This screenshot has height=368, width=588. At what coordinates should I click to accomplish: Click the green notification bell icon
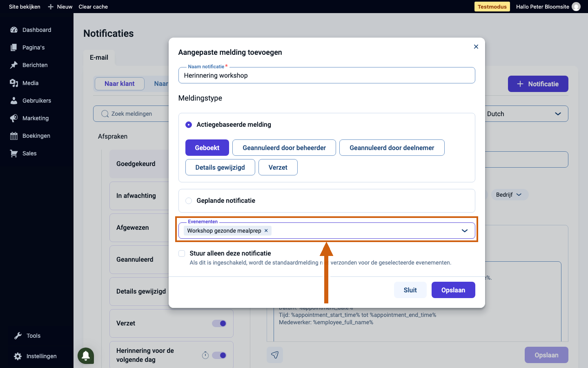(86, 355)
